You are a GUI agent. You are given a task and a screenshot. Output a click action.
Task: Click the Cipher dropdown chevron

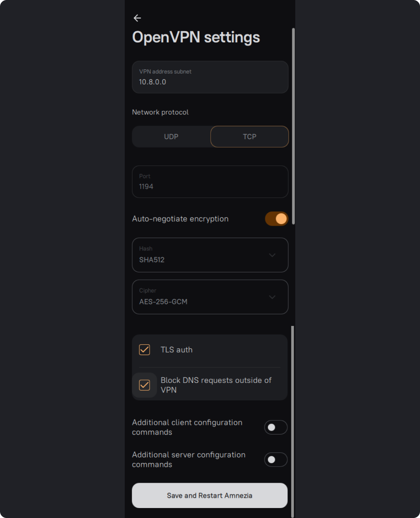click(272, 297)
